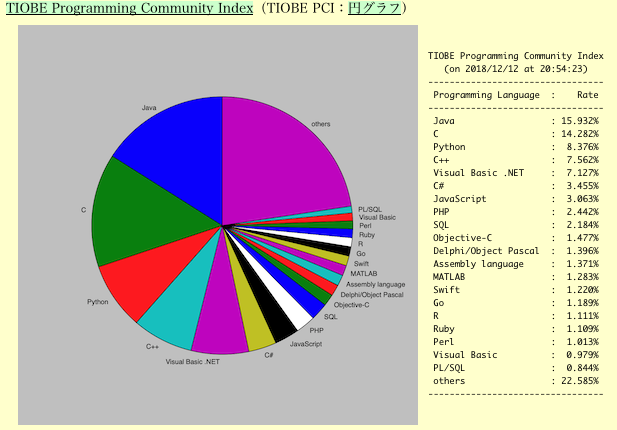
Task: Select the 'SQL' pie chart label
Action: click(331, 317)
